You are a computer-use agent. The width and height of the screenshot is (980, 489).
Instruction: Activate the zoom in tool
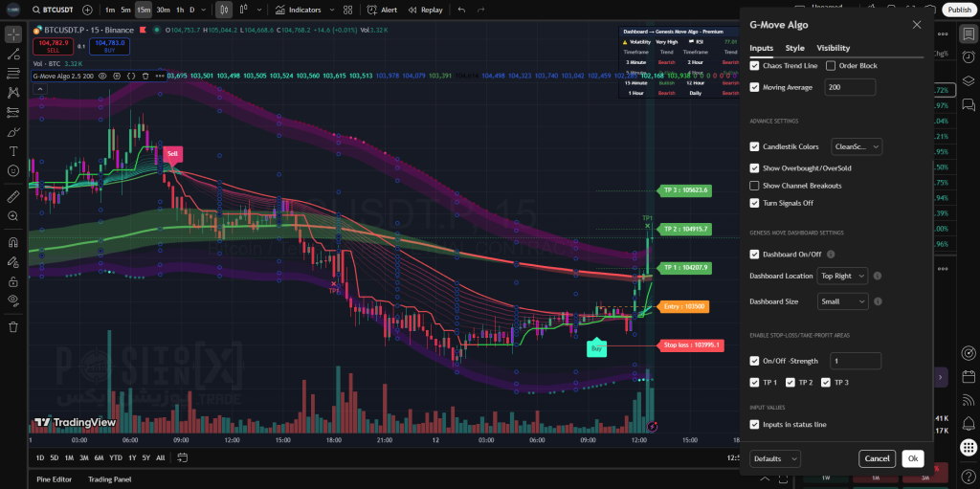click(x=13, y=215)
